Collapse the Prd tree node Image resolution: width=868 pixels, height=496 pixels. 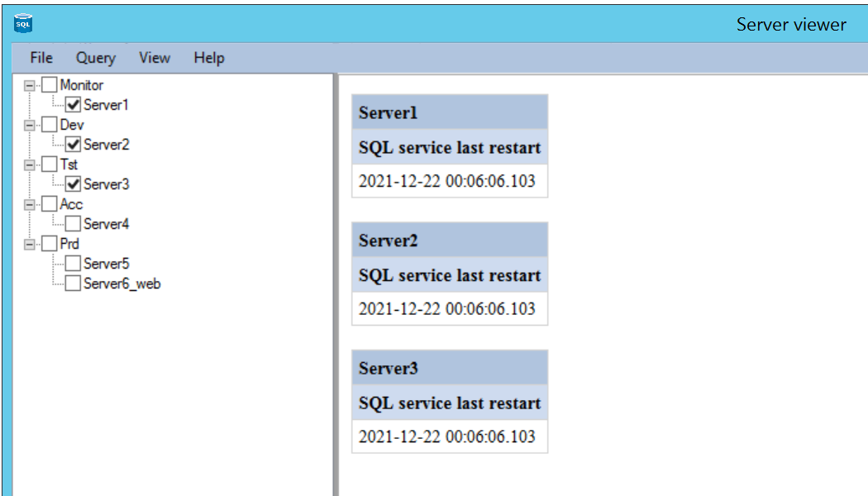coord(30,244)
